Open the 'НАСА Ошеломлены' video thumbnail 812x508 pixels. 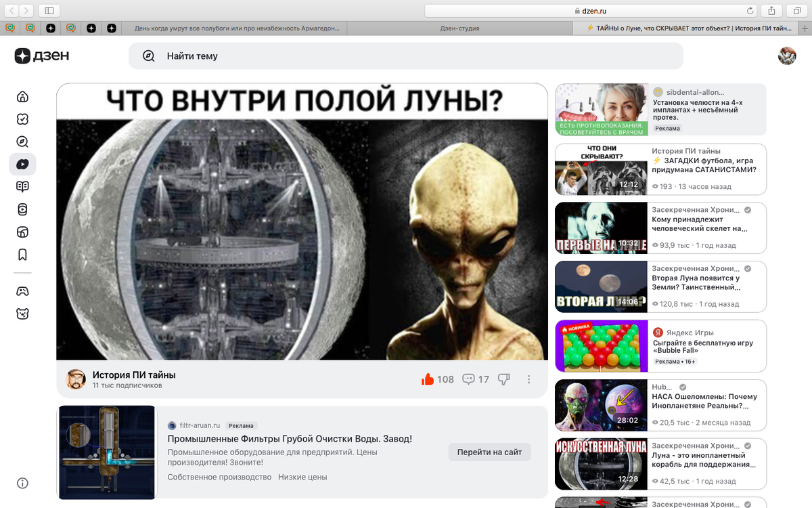[x=600, y=405]
